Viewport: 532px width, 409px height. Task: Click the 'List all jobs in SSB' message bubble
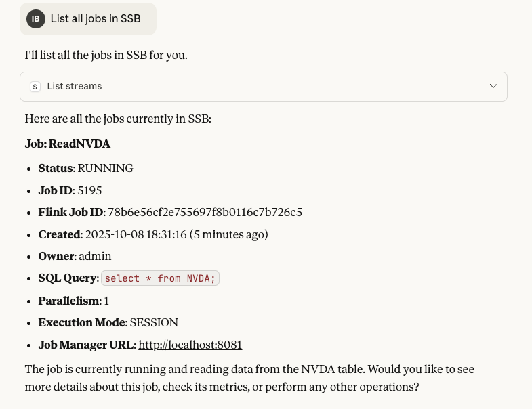(x=96, y=19)
